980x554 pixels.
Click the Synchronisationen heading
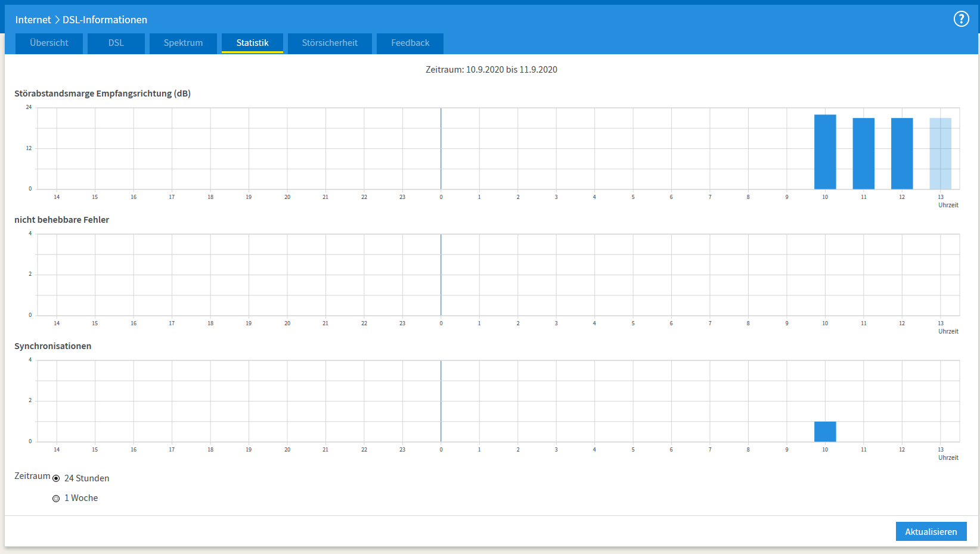tap(53, 346)
